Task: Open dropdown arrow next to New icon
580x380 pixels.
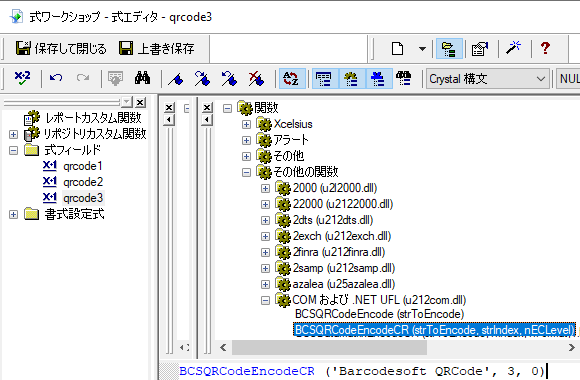Action: click(x=422, y=48)
